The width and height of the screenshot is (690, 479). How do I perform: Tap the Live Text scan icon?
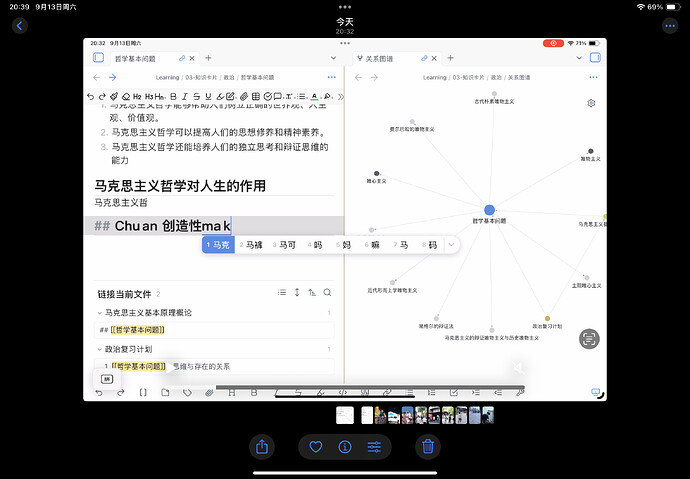tap(589, 339)
